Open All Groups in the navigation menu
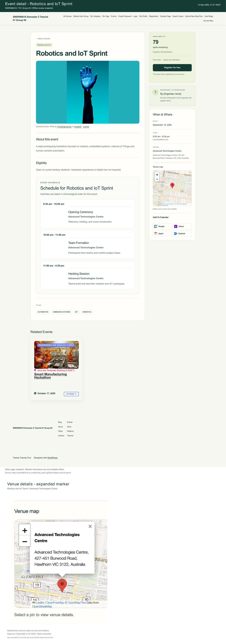The image size is (226, 644). (x=67, y=16)
